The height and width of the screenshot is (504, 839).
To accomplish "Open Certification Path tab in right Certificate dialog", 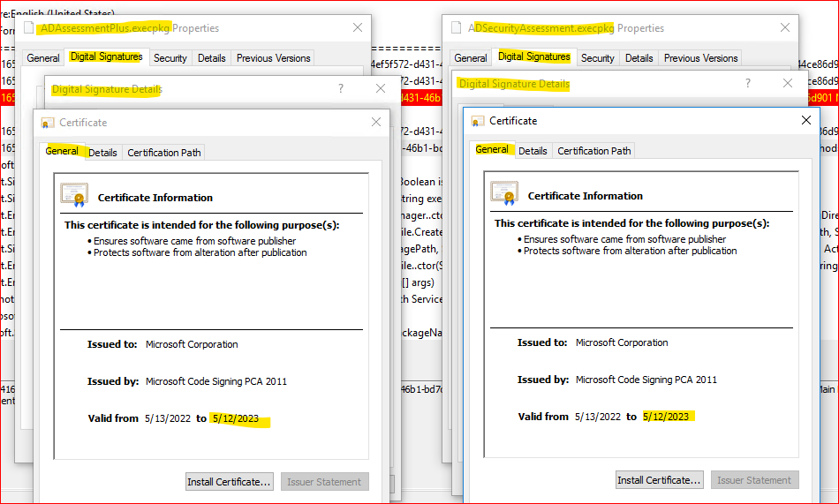I will [594, 151].
